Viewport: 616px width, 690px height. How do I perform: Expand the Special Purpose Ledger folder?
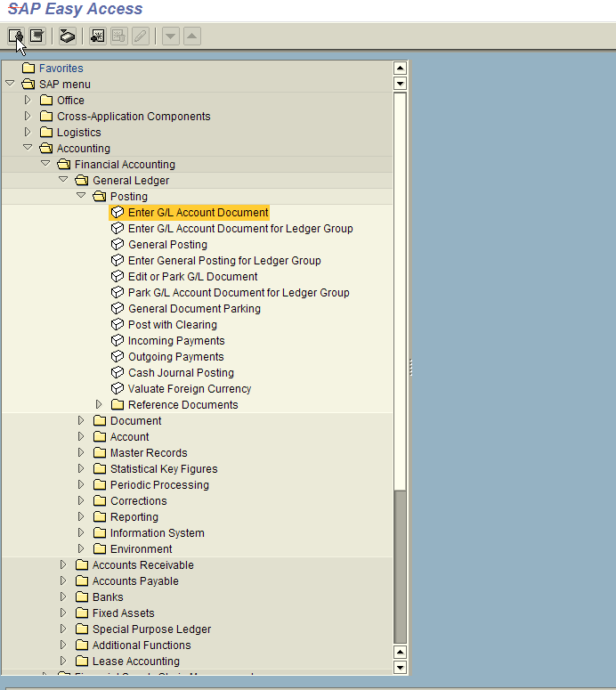[x=63, y=629]
